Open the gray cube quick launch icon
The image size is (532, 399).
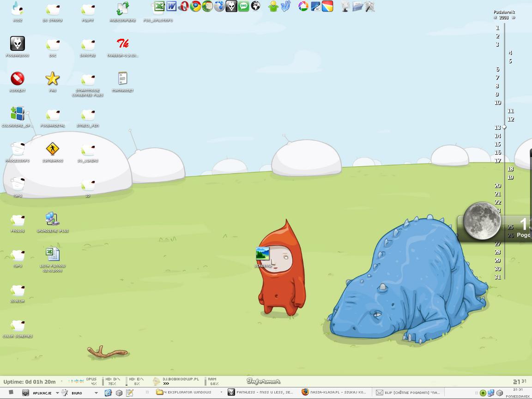pyautogui.click(x=119, y=393)
